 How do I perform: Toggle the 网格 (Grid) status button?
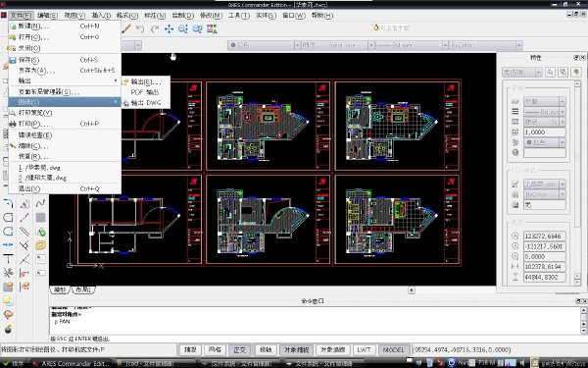(x=215, y=349)
